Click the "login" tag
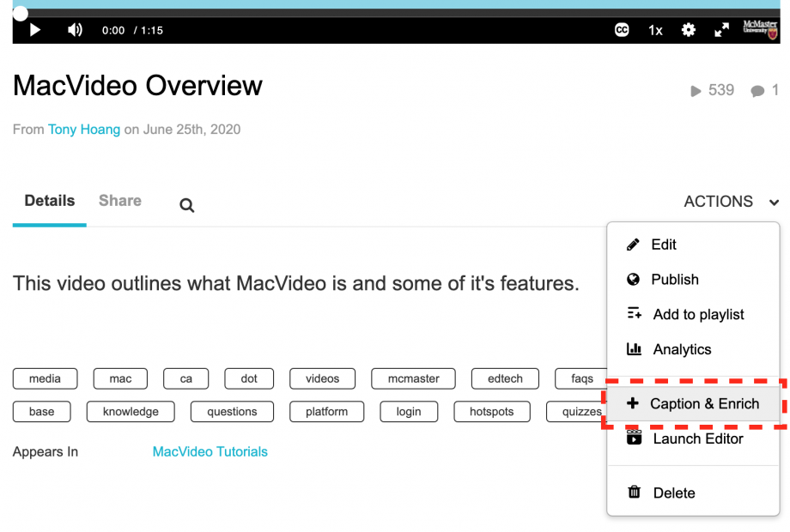 (409, 412)
